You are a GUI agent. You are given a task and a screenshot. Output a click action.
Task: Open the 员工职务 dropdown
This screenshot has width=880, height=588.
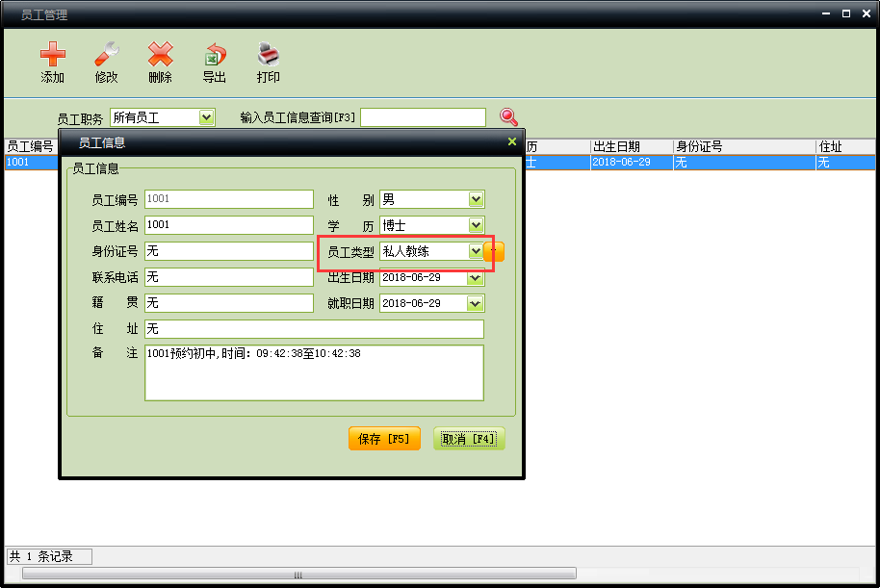(x=206, y=117)
